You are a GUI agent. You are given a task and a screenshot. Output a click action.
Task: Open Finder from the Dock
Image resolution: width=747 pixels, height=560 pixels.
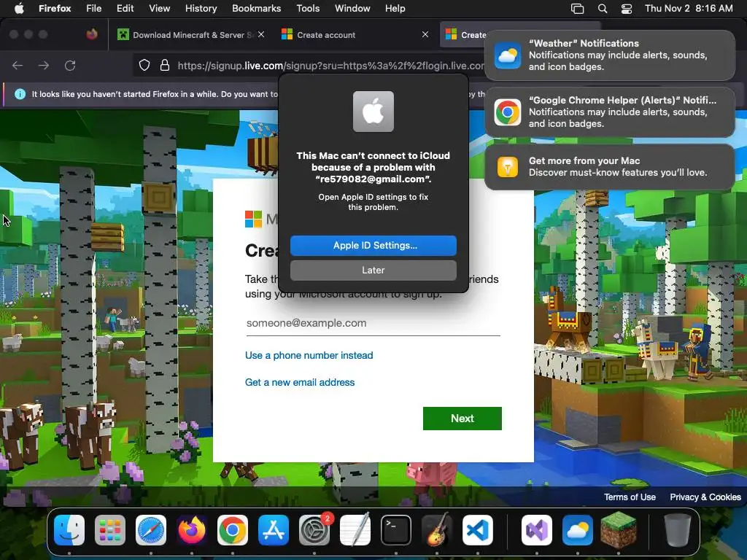69,530
